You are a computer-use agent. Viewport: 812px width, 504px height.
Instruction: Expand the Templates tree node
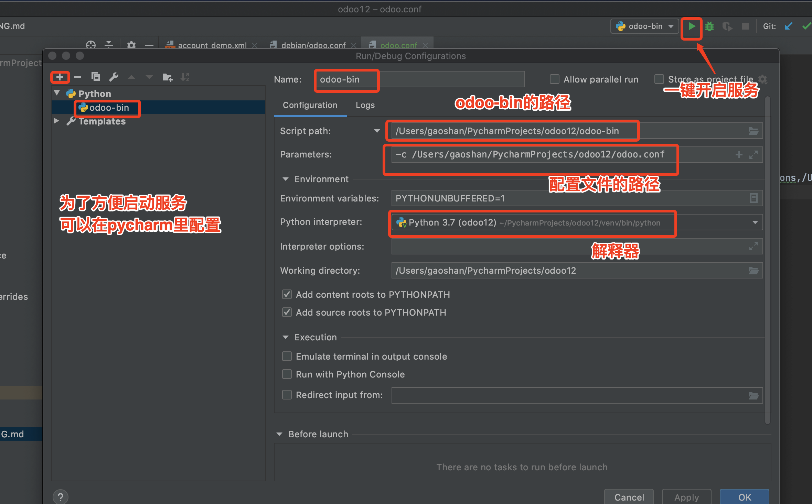(x=56, y=121)
